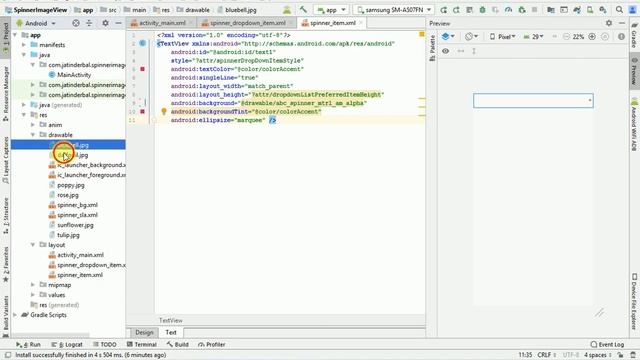Expand the values folder

(x=33, y=295)
